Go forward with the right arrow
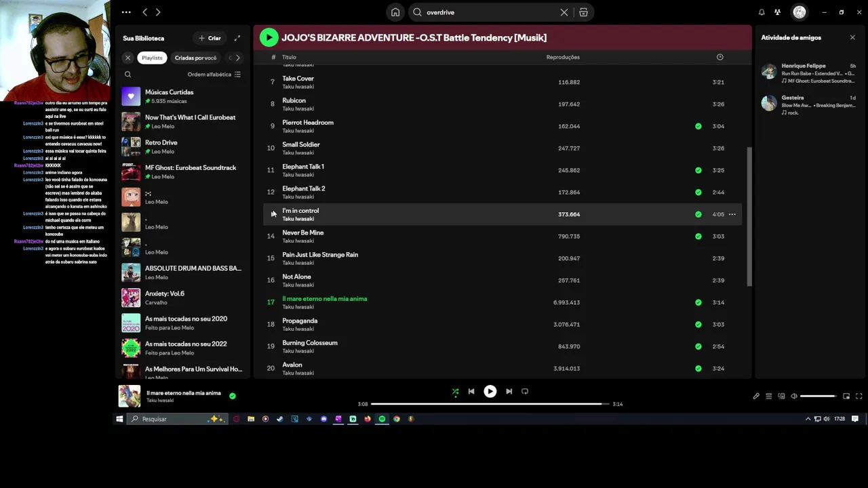Viewport: 868px width, 488px height. (158, 12)
